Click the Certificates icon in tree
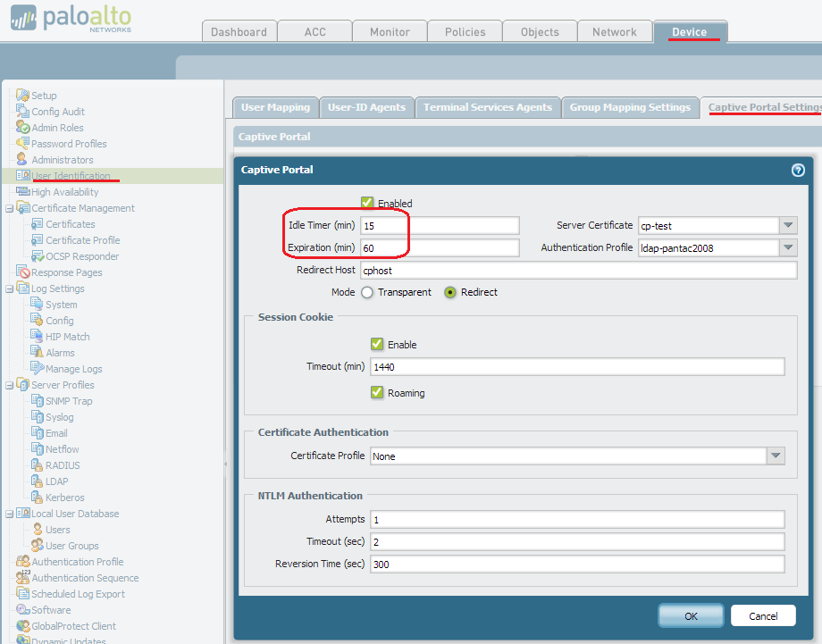 pos(37,224)
